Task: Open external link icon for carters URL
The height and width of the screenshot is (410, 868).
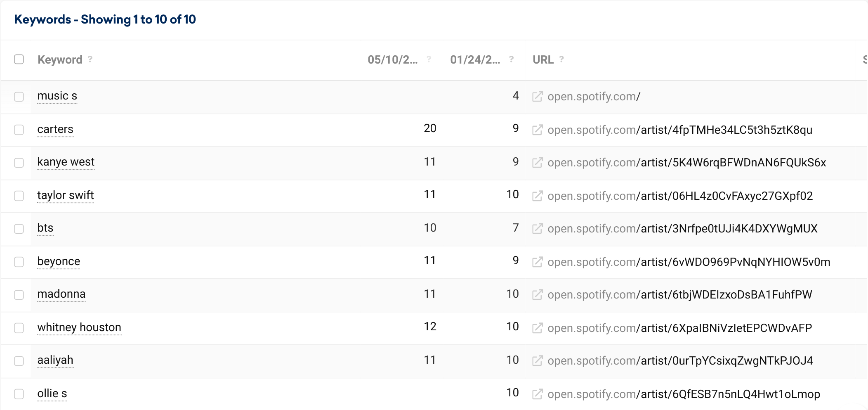Action: [x=537, y=130]
